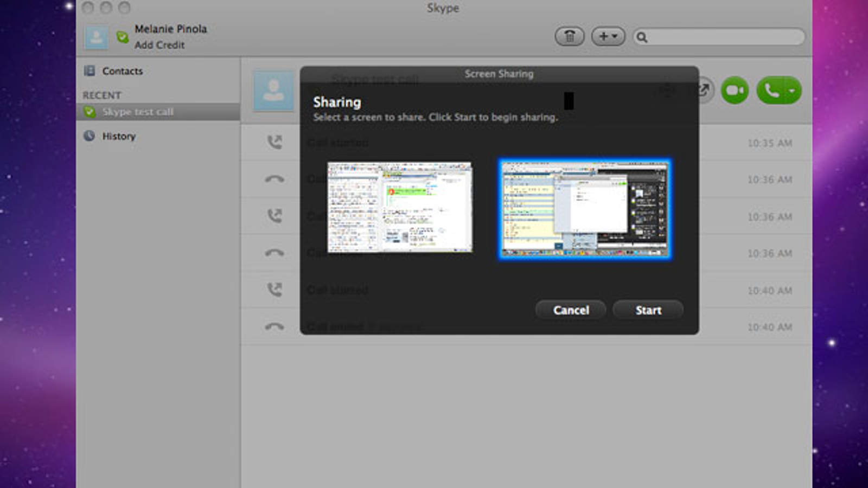This screenshot has height=488, width=868.
Task: Click the magnifier search icon
Action: pos(642,37)
